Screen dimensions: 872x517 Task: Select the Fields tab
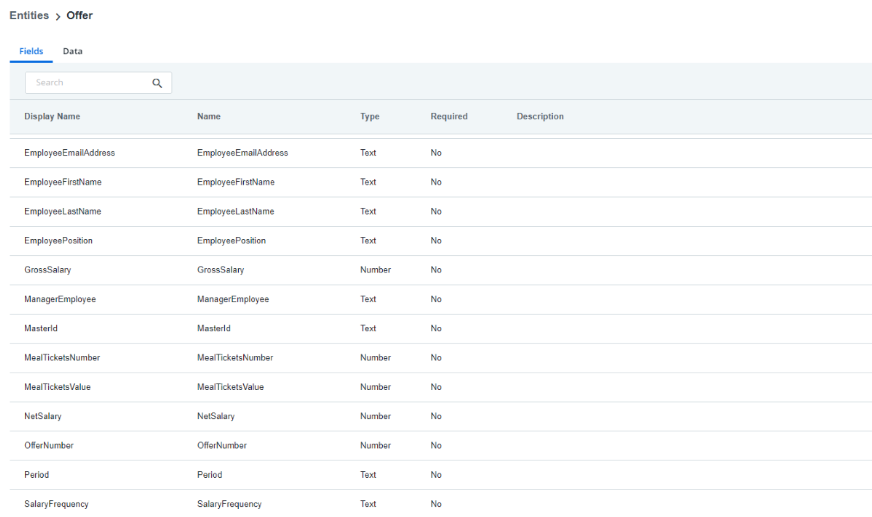pos(31,51)
